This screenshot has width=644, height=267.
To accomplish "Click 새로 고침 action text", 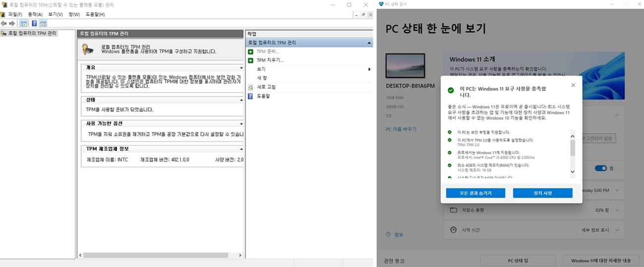I will click(x=266, y=87).
